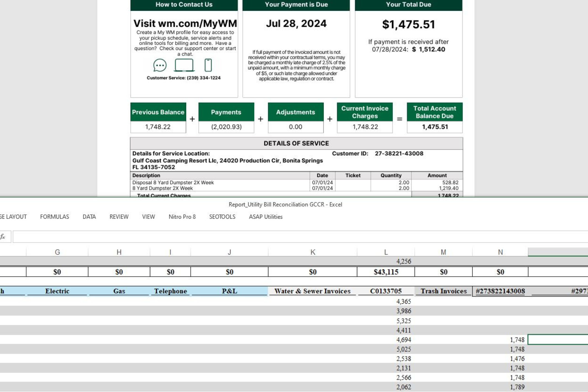
Task: Select the $0 total cell in column K
Action: (312, 272)
